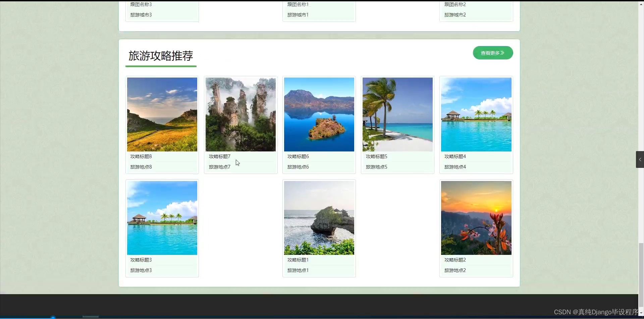Image resolution: width=644 pixels, height=319 pixels.
Task: Click the 跟团名称3 label
Action: coord(141,4)
